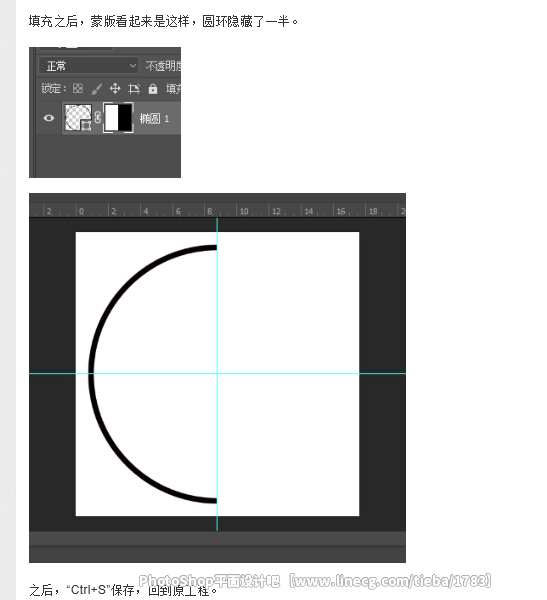Click the artboard auto-nesting lock icon

(134, 89)
